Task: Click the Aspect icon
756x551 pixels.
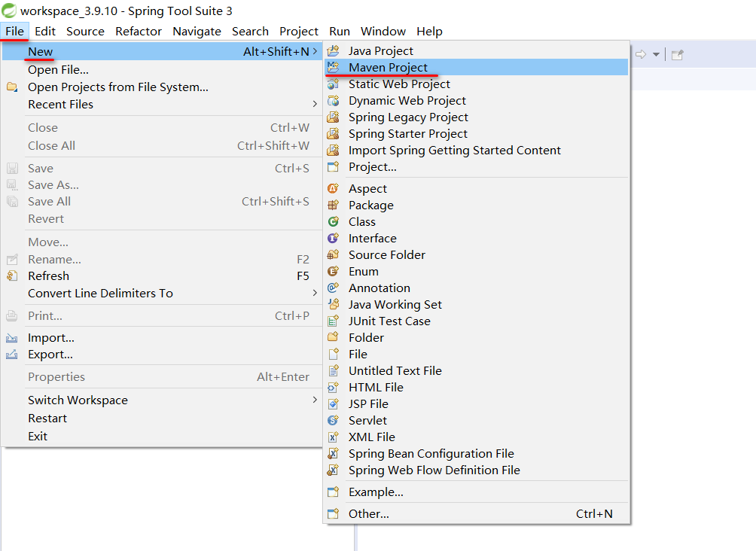Action: tap(333, 188)
